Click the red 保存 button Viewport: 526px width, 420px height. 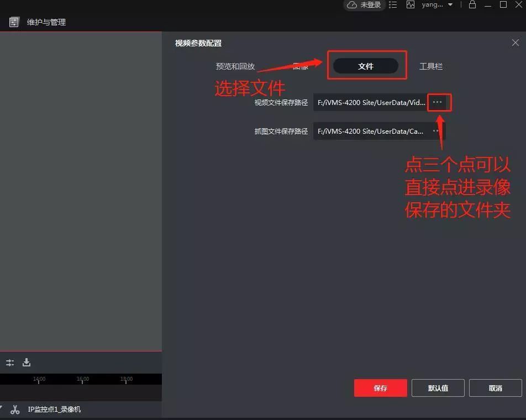point(380,388)
